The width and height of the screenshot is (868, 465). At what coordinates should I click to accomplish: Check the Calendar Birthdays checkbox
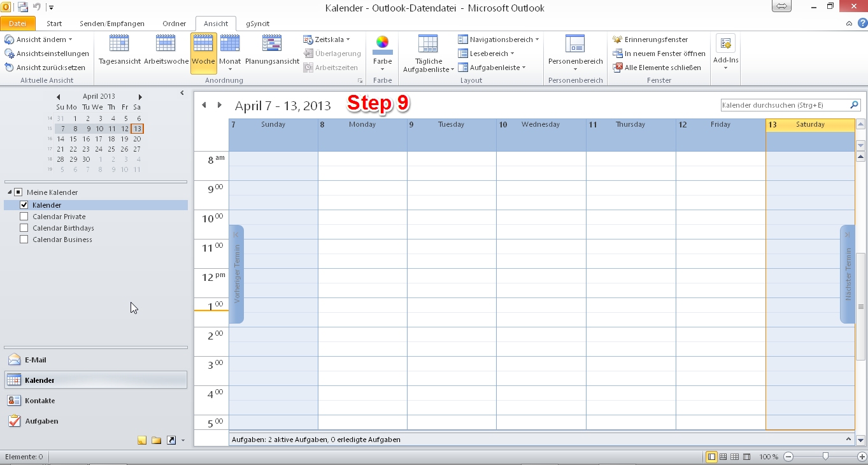coord(24,228)
